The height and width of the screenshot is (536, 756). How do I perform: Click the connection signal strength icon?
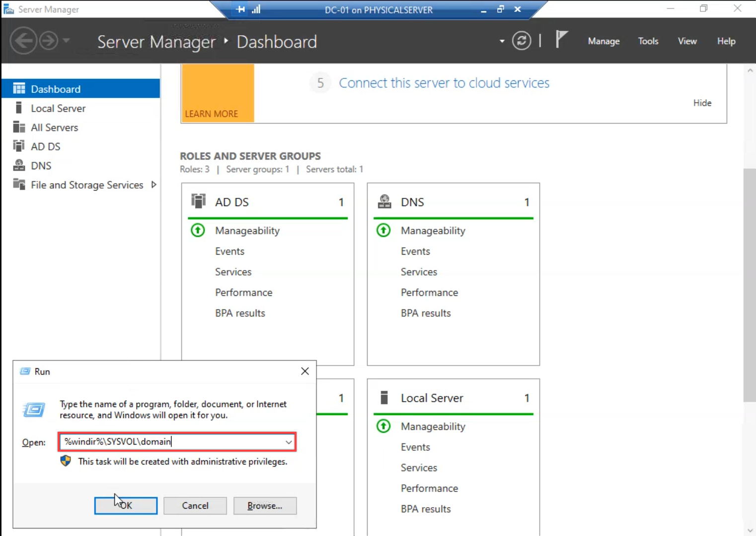(256, 9)
